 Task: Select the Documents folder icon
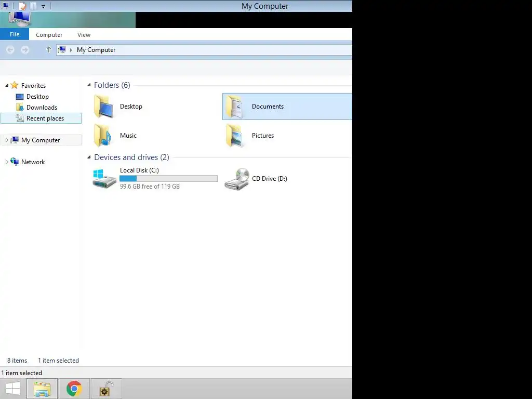click(235, 107)
